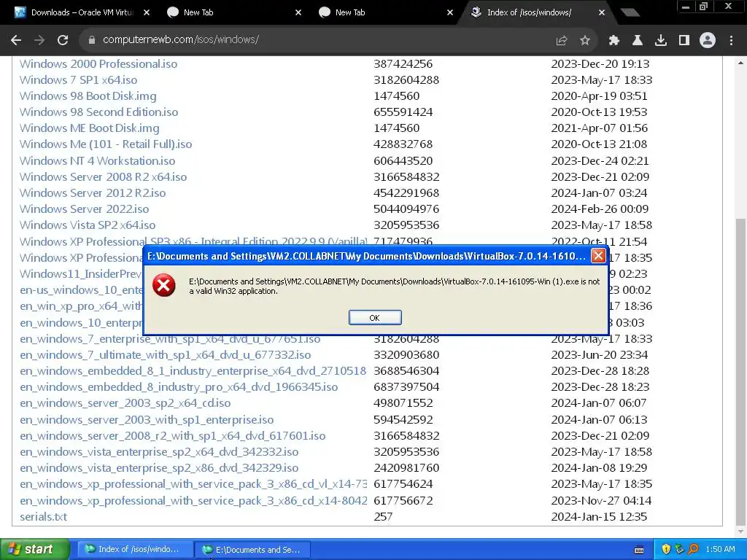Click the page scrollbar up arrow
Image resolution: width=747 pixels, height=560 pixels.
point(740,63)
